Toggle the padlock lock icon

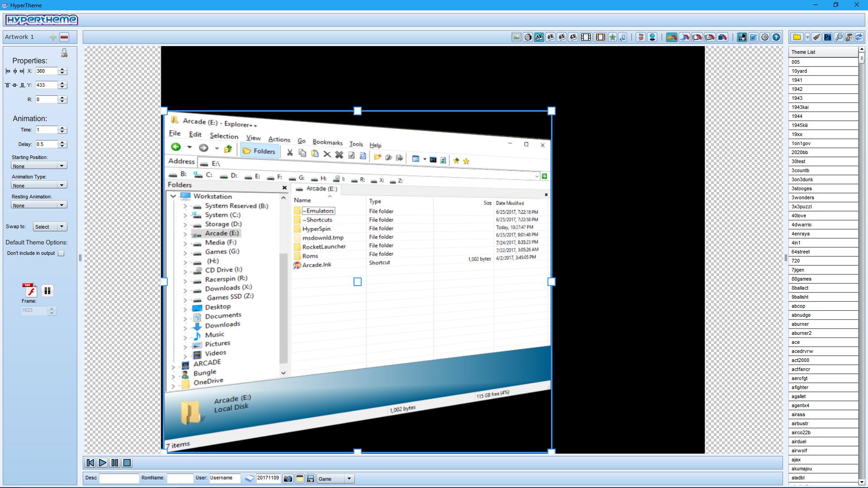(64, 53)
